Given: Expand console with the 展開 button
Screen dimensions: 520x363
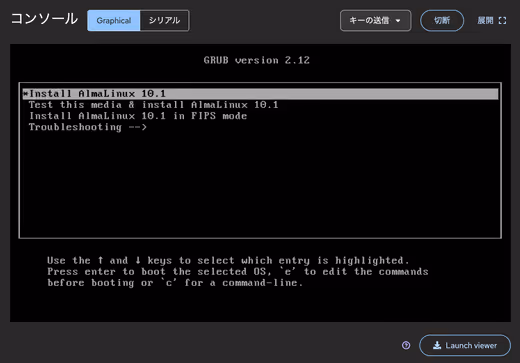Looking at the screenshot, I should click(x=492, y=21).
